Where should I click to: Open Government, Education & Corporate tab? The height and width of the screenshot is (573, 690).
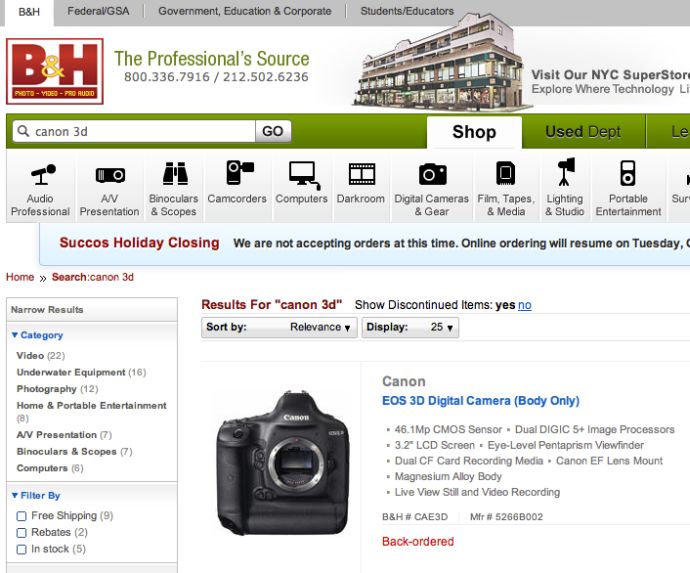pyautogui.click(x=245, y=11)
